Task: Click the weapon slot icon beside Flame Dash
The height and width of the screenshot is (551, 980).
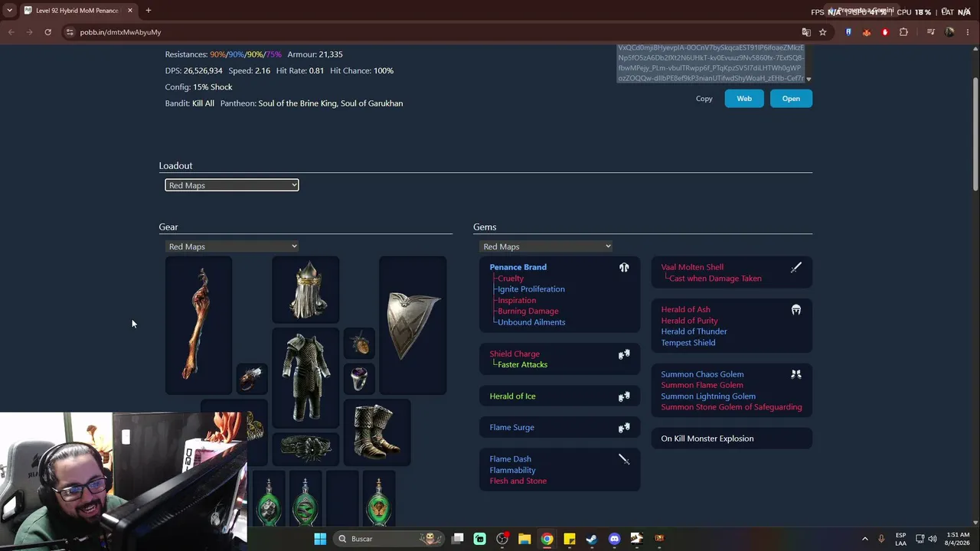Action: pyautogui.click(x=624, y=459)
